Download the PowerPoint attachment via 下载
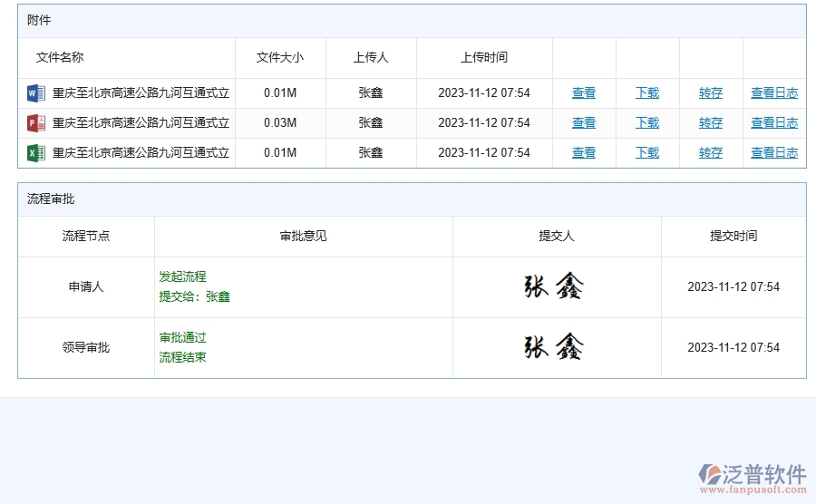This screenshot has height=504, width=816. click(647, 122)
